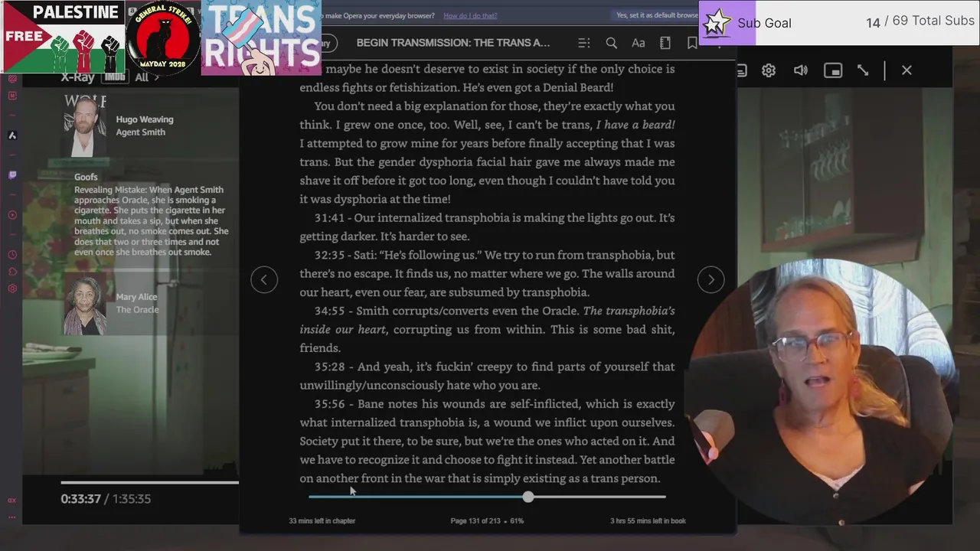Viewport: 980px width, 551px height.
Task: Click the M messenger icon in Opera sidebar
Action: [12, 96]
